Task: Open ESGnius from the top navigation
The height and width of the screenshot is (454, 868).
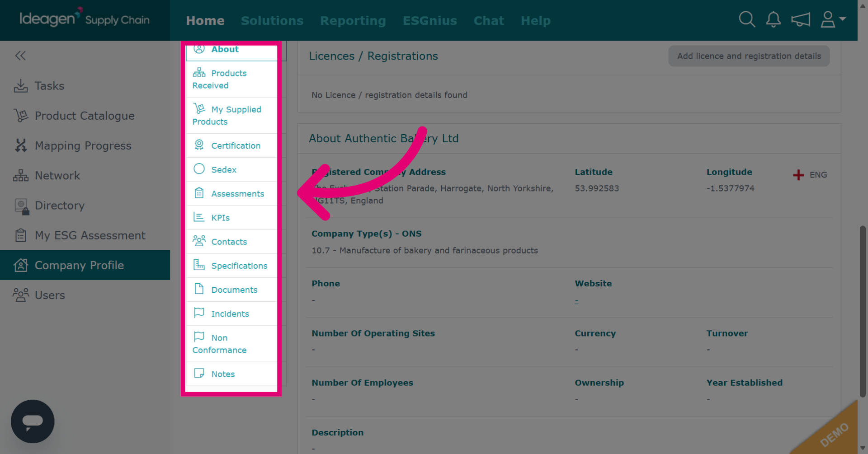Action: (430, 21)
